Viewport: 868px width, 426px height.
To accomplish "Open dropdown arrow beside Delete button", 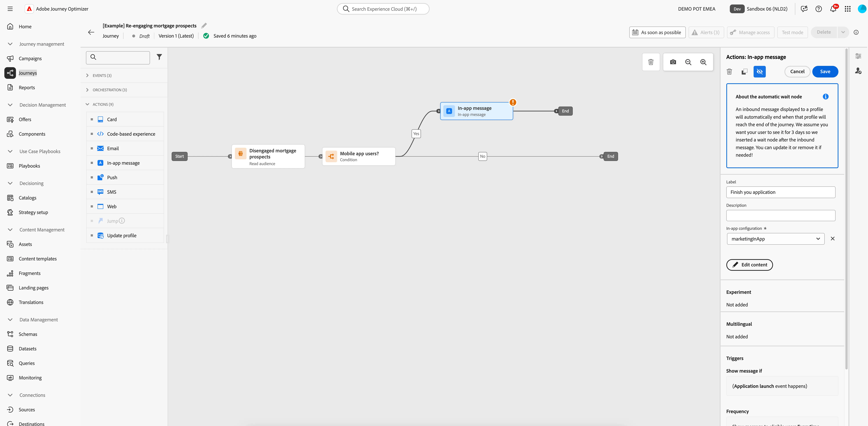I will pos(843,32).
